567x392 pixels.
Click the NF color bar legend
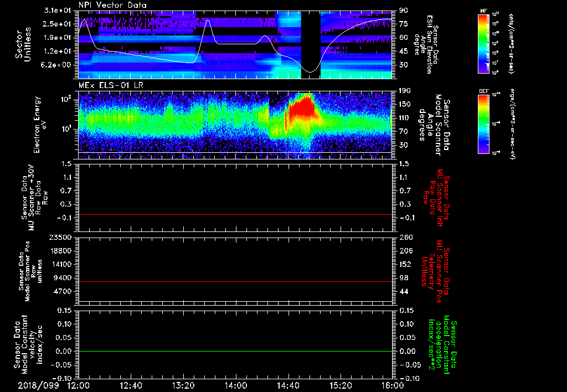484,43
